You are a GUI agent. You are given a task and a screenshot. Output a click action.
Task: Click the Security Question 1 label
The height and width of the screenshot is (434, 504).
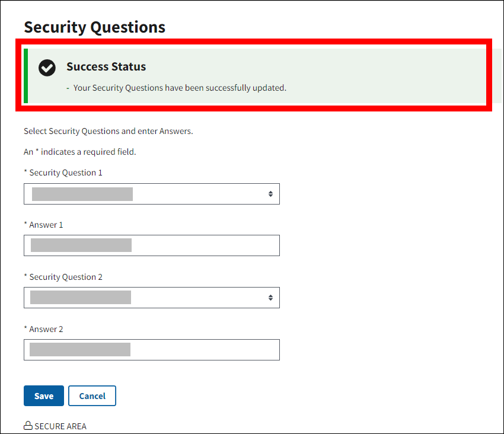point(63,173)
